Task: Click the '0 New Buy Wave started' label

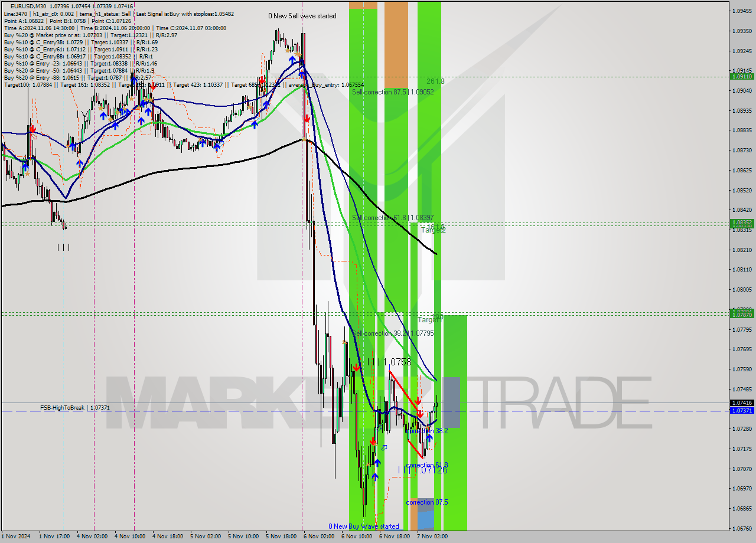Action: [x=364, y=526]
